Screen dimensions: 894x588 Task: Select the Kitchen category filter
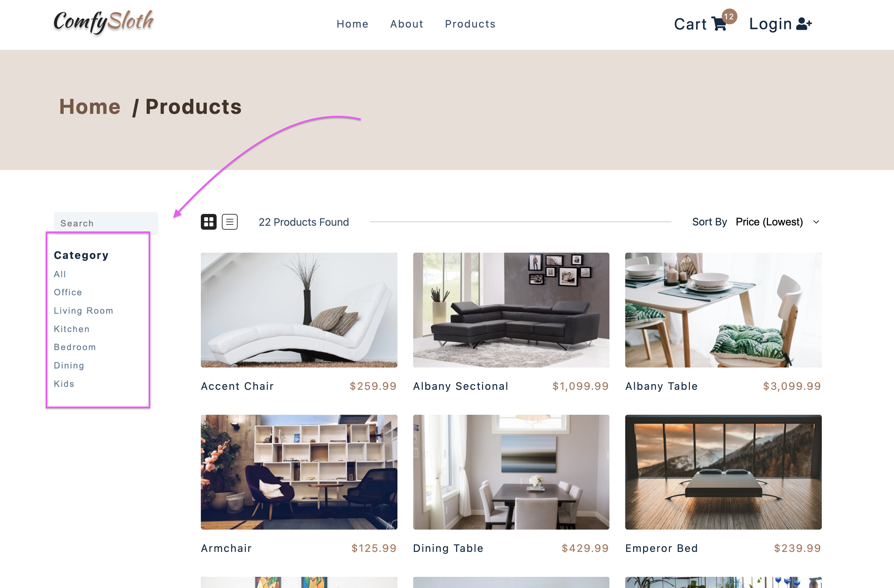click(x=71, y=329)
